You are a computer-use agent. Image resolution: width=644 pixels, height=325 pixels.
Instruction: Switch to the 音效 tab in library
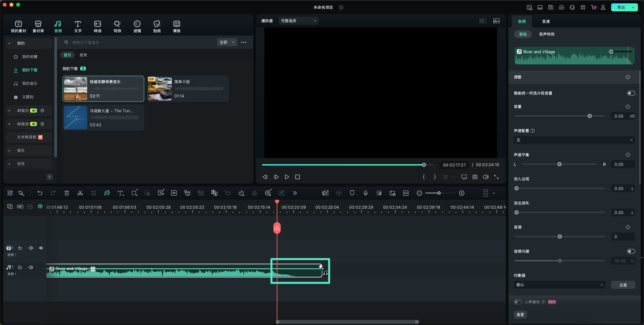(83, 55)
